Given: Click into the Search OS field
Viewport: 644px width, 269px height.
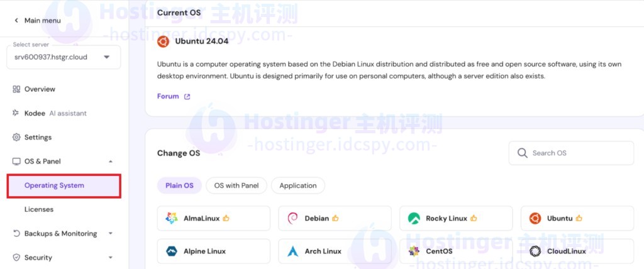Looking at the screenshot, I should [x=571, y=153].
